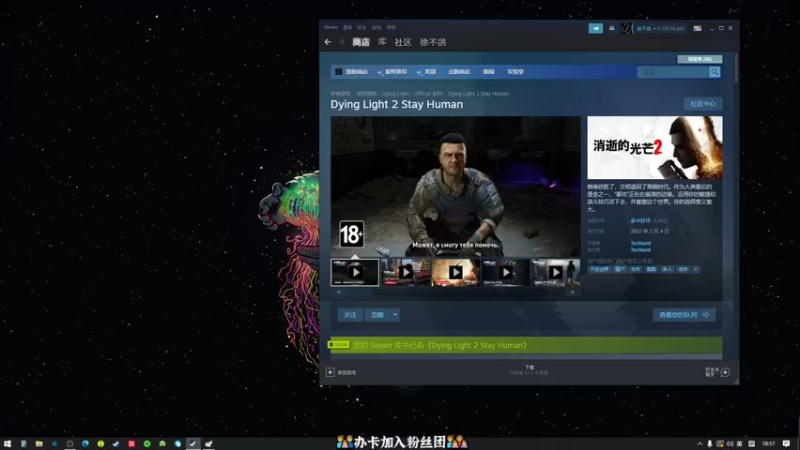The image size is (800, 450).
Task: Click the add game plus icon
Action: point(330,372)
